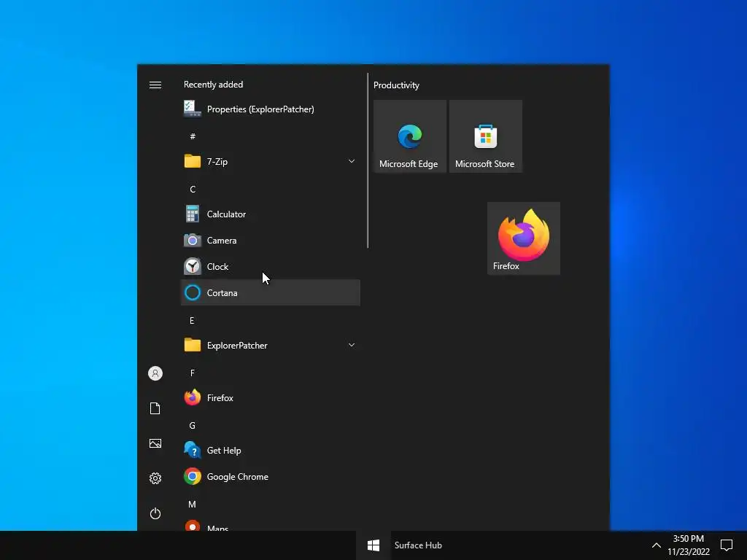Viewport: 747px width, 560px height.
Task: Click the 'Recently added' heading
Action: tap(214, 85)
